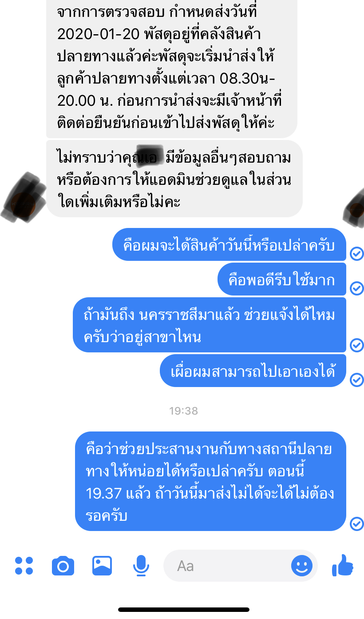364x619 pixels.
Task: Tap checkmark beside นครราชสีมา message
Action: pyautogui.click(x=357, y=345)
